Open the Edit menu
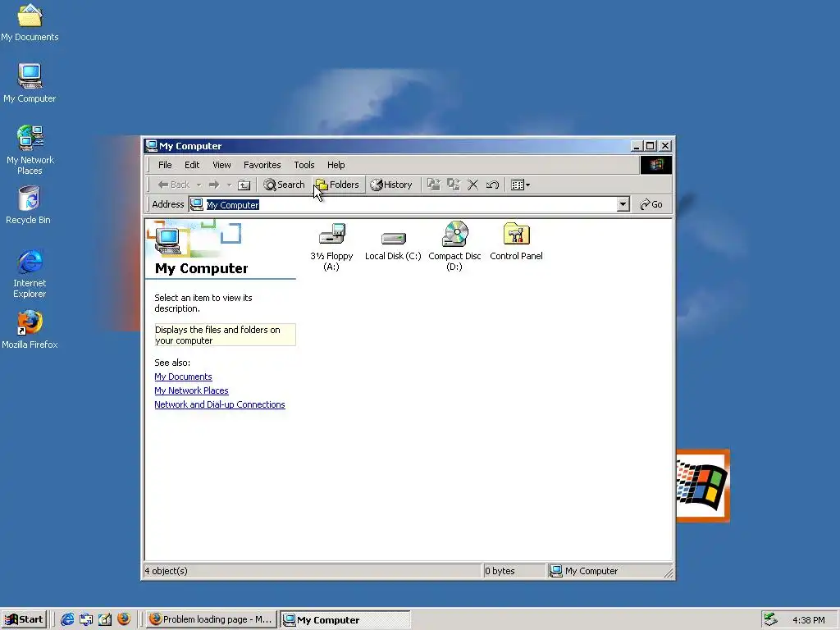The width and height of the screenshot is (840, 630). click(192, 165)
